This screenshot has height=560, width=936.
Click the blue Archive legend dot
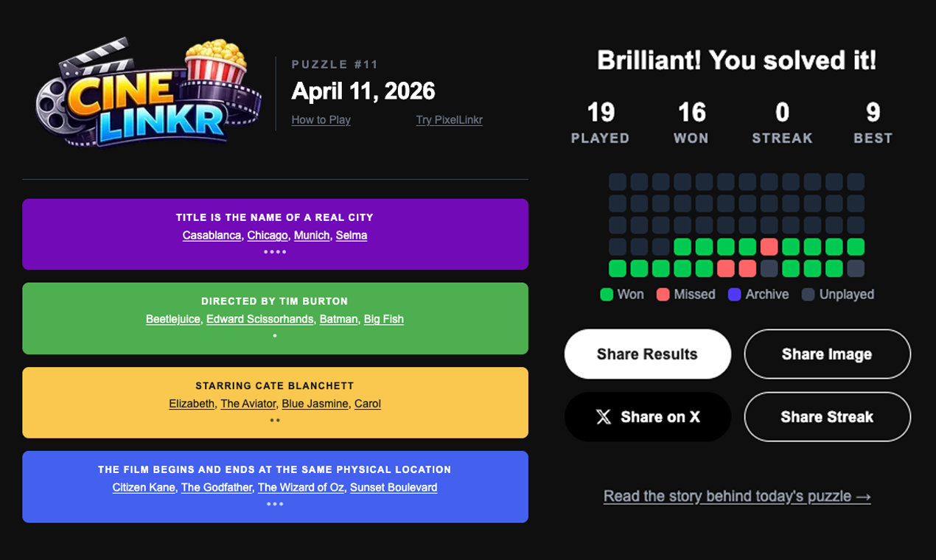[734, 295]
